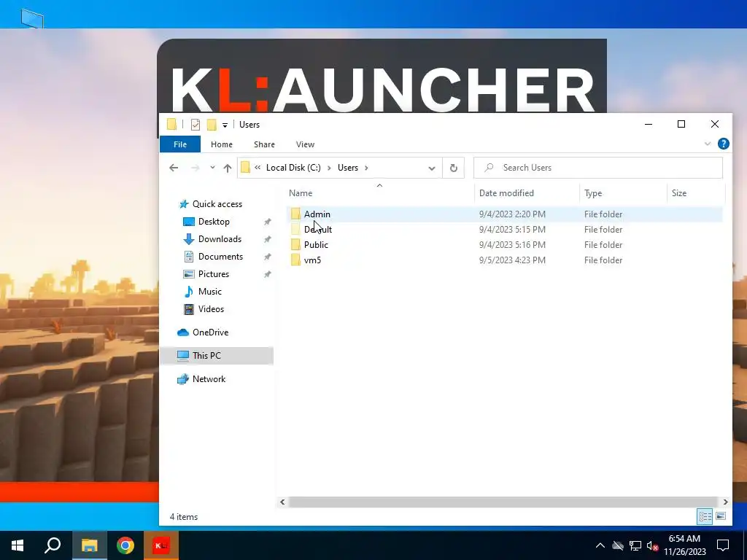This screenshot has height=560, width=747.
Task: Open Music in the navigation pane
Action: click(209, 292)
